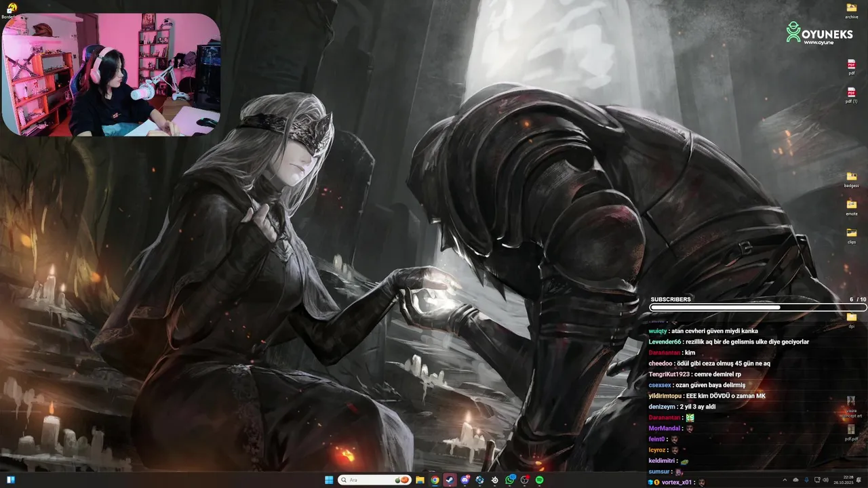Click chat username cheedoo

click(660, 363)
